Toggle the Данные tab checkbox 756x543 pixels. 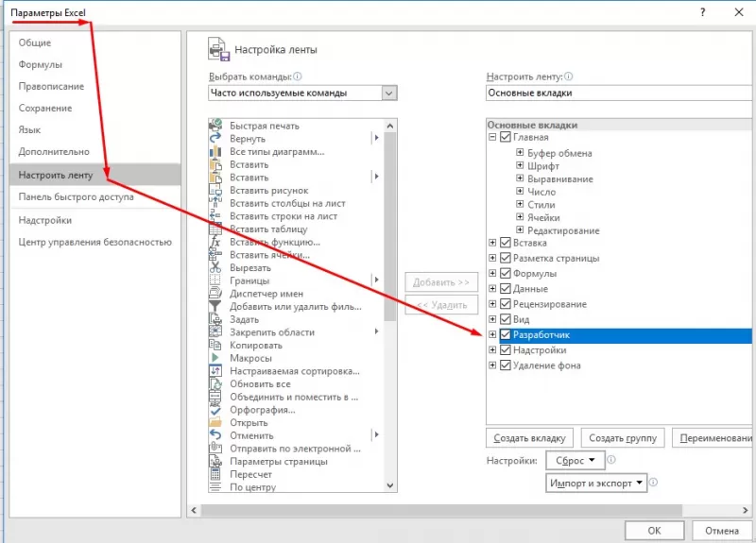(506, 289)
